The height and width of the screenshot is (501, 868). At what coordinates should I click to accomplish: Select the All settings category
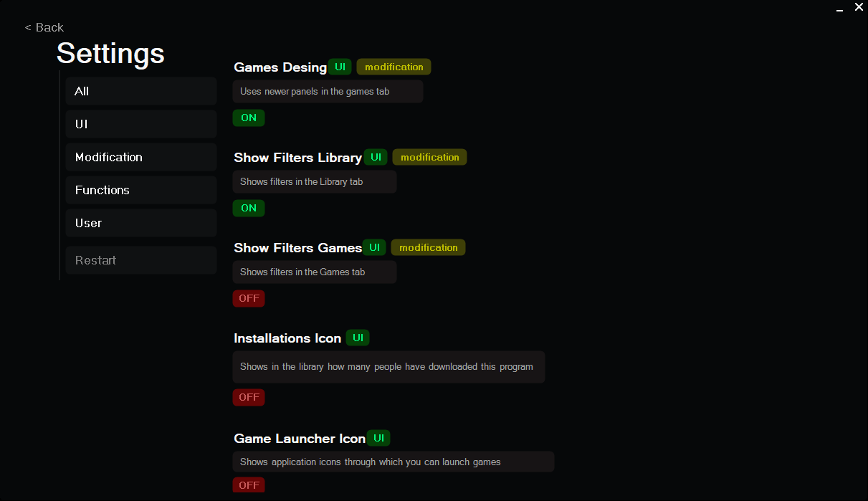click(140, 90)
